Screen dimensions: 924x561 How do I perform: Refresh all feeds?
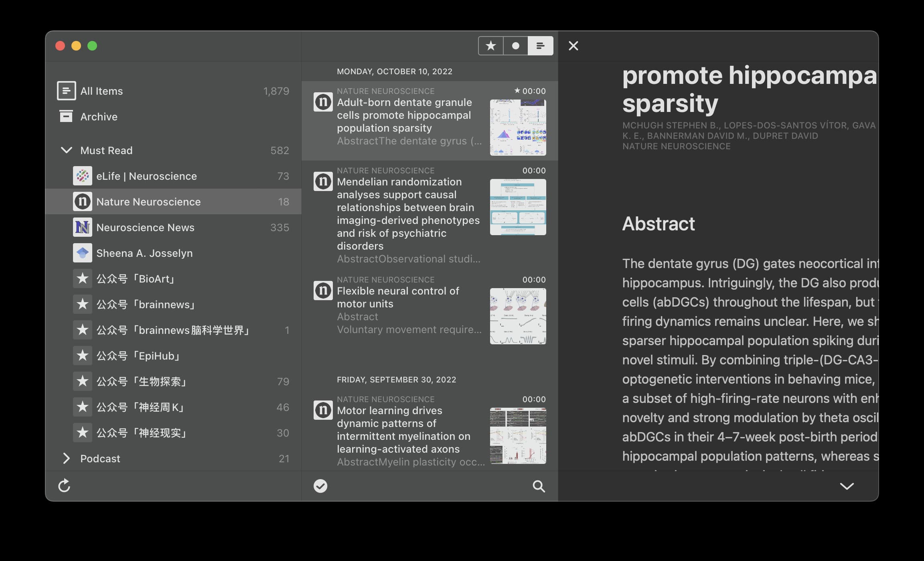click(x=64, y=486)
